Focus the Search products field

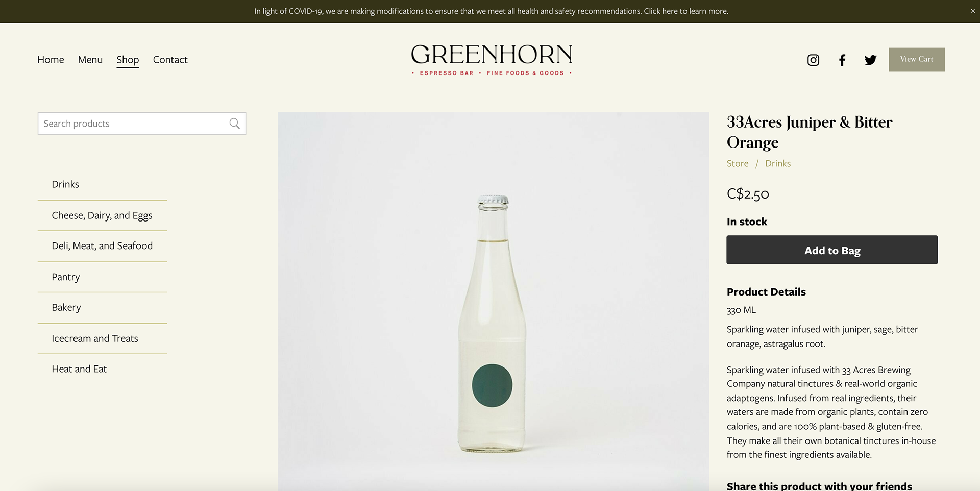[142, 124]
